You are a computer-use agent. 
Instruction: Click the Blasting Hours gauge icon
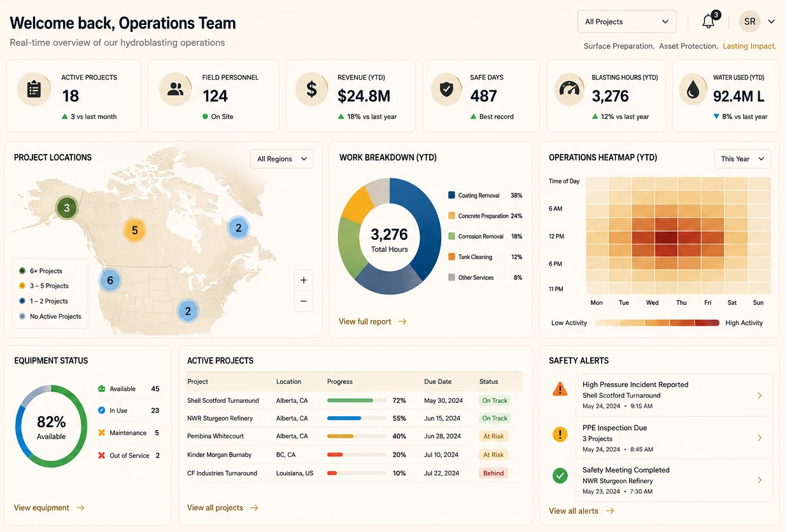coord(569,89)
